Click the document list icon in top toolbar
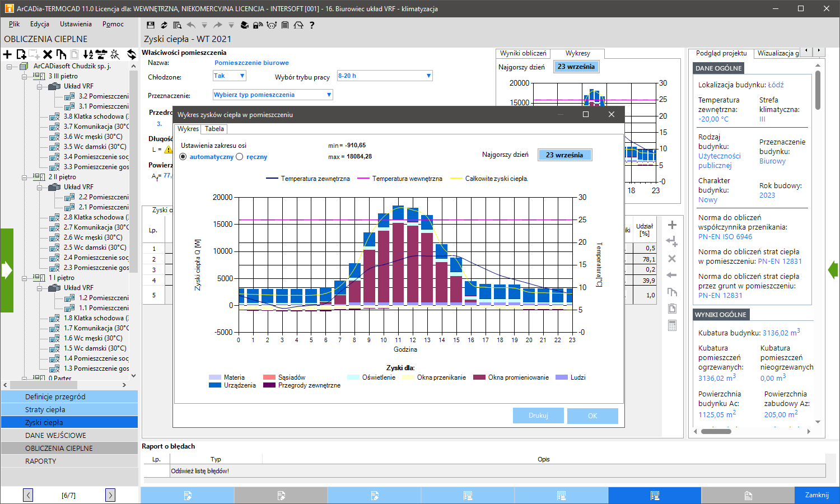The height and width of the screenshot is (504, 840). tap(285, 25)
